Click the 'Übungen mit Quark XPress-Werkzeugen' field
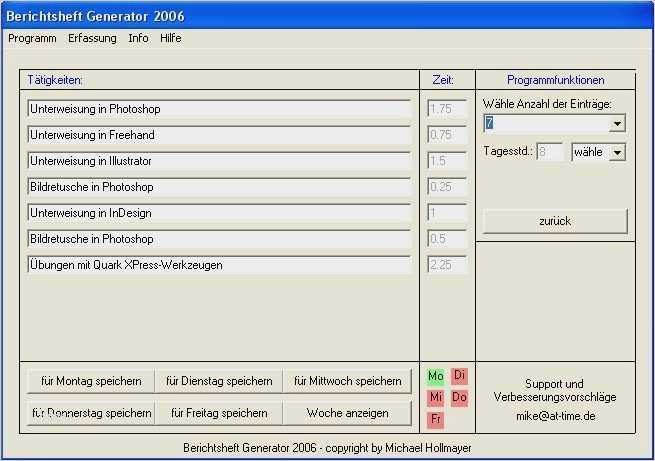The width and height of the screenshot is (655, 461). point(219,265)
